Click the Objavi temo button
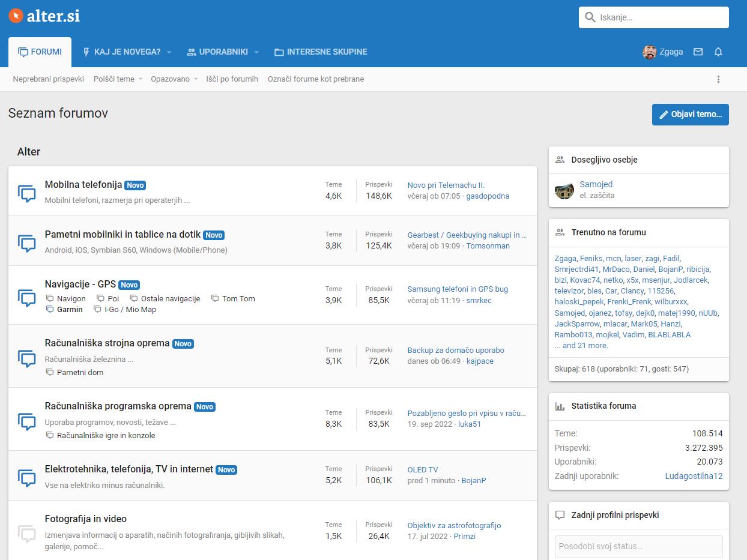 (x=690, y=115)
